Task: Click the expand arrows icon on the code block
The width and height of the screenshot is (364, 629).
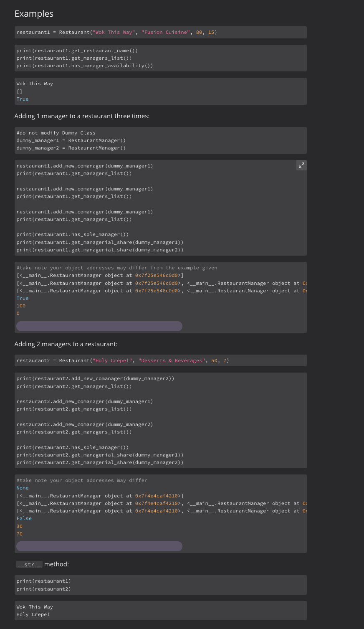Action: pyautogui.click(x=301, y=165)
